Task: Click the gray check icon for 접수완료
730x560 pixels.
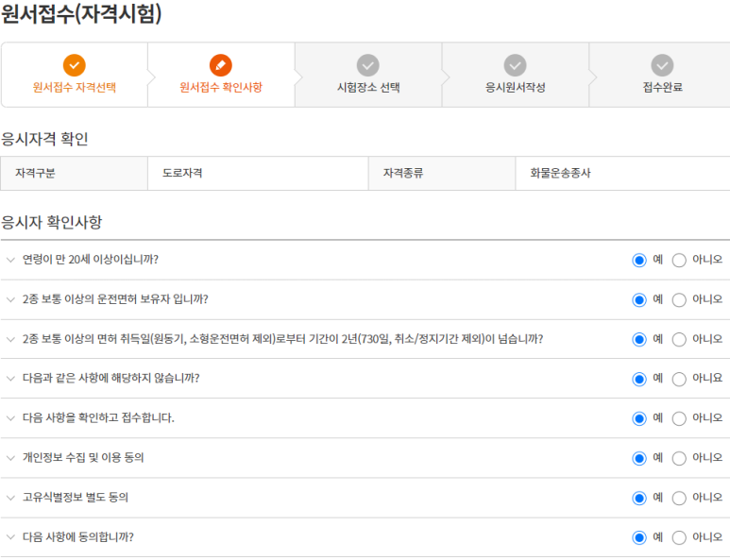Action: coord(662,65)
